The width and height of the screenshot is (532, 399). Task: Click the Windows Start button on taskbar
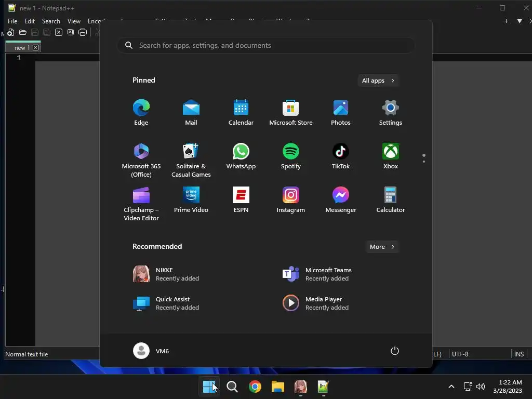(x=209, y=387)
